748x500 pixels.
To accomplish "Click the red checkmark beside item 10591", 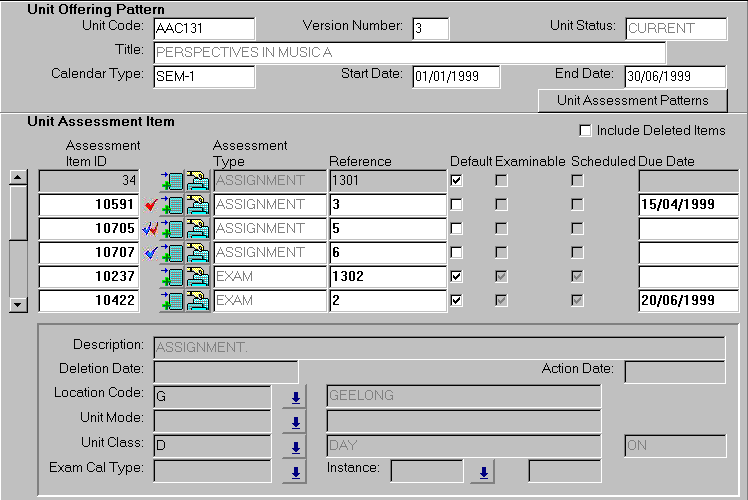I will pyautogui.click(x=151, y=205).
